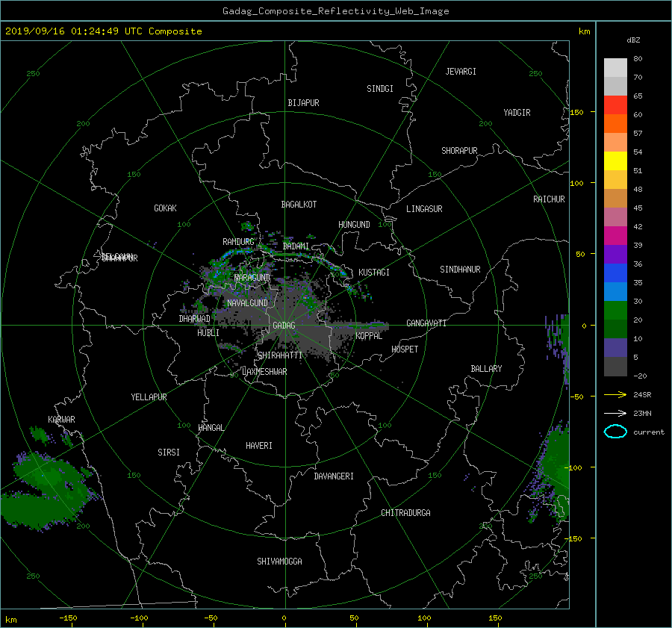Click the BALLARY label
672x628 pixels.
(486, 369)
